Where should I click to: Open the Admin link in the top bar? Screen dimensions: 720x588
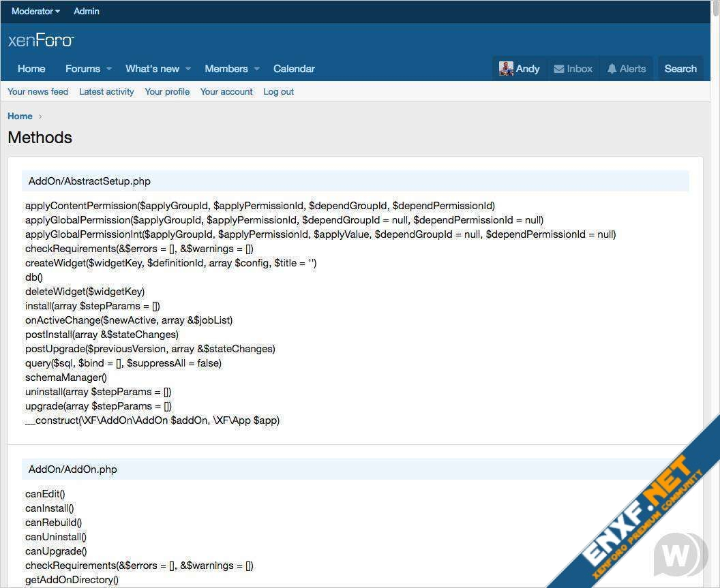coord(87,12)
